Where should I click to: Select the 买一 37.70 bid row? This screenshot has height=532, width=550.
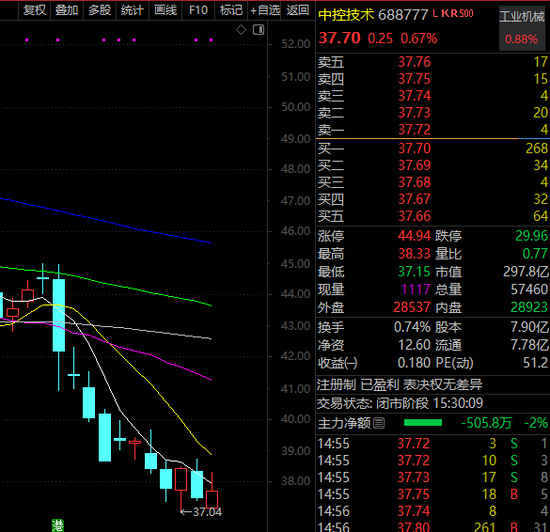[433, 148]
